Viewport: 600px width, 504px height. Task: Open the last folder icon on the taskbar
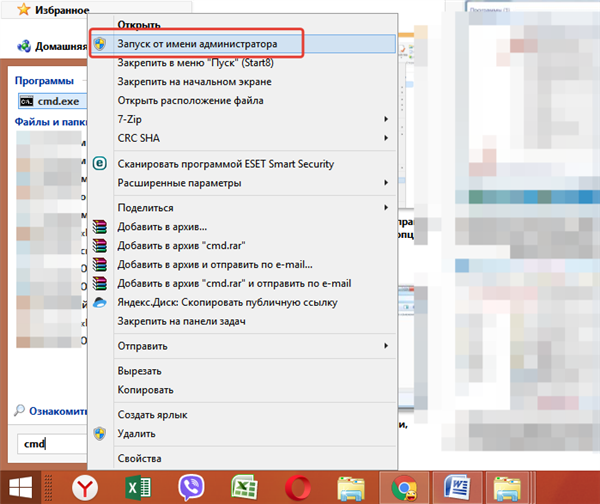507,488
